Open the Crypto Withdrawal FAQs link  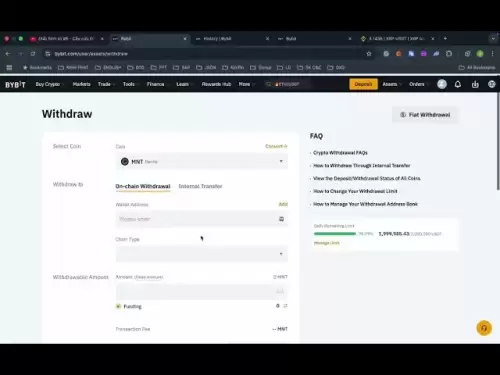tap(340, 153)
